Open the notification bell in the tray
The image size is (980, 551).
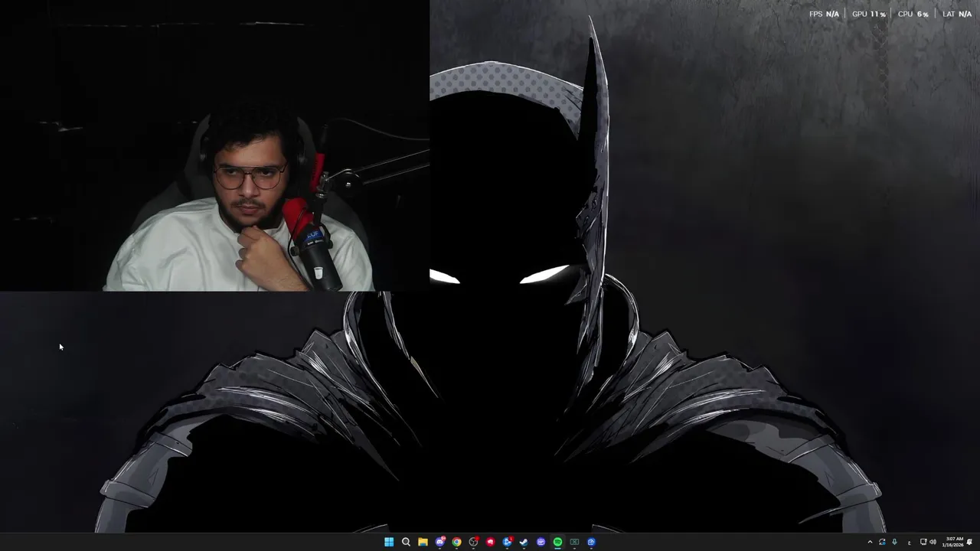pyautogui.click(x=970, y=542)
